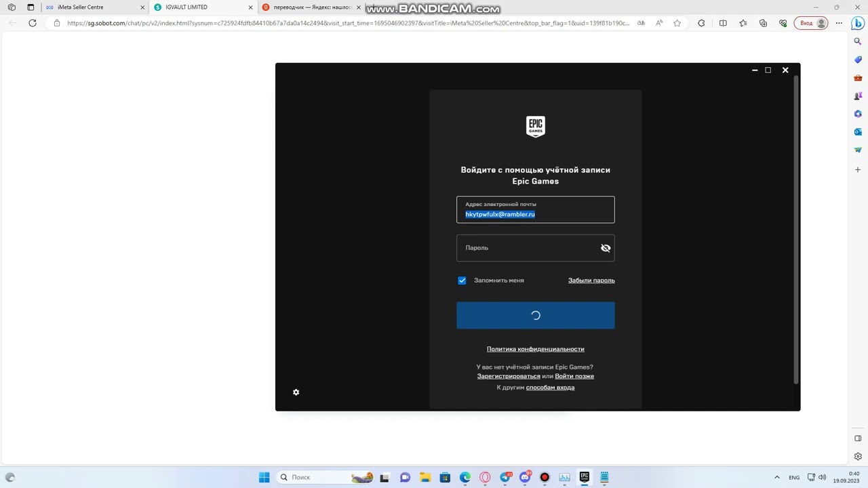Show hidden system tray icons
The width and height of the screenshot is (868, 488).
[776, 477]
